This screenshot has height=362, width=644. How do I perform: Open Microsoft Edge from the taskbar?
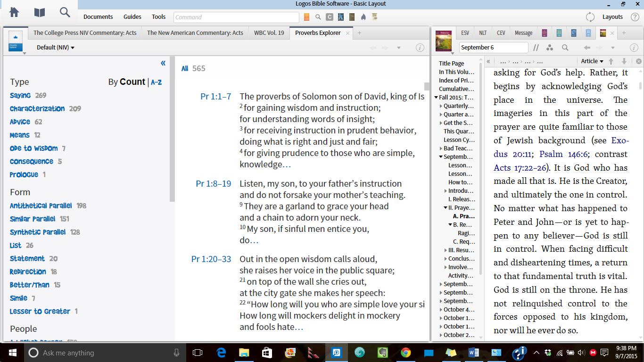coord(221,353)
